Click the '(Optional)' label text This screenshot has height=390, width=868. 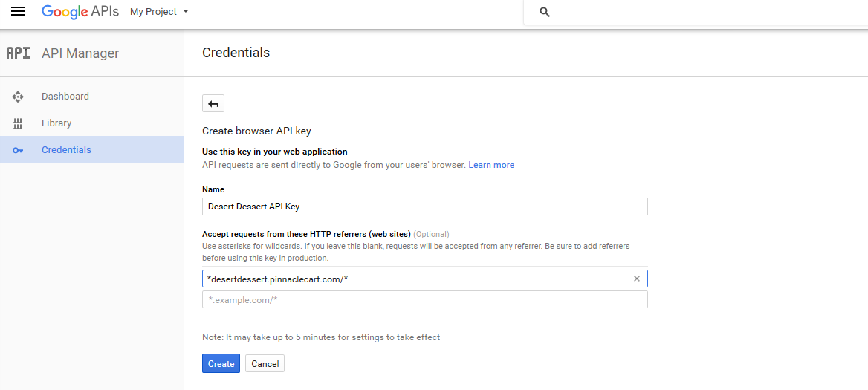click(x=431, y=234)
